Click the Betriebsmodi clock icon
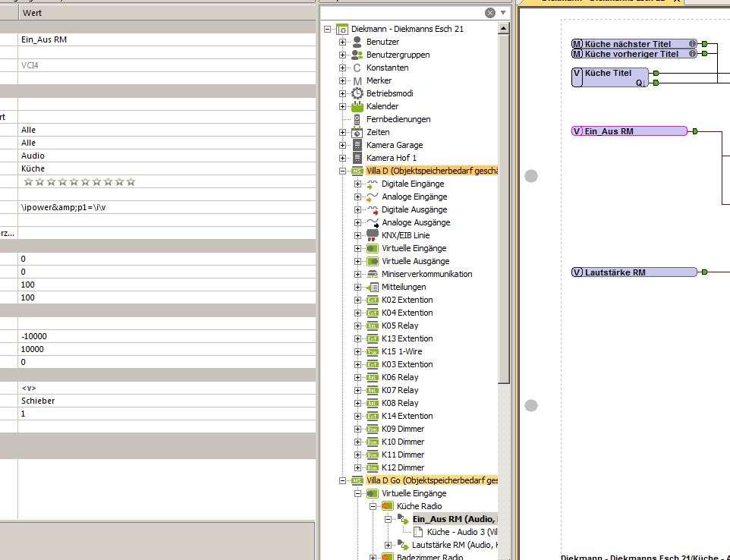The width and height of the screenshot is (730, 560). point(357,93)
